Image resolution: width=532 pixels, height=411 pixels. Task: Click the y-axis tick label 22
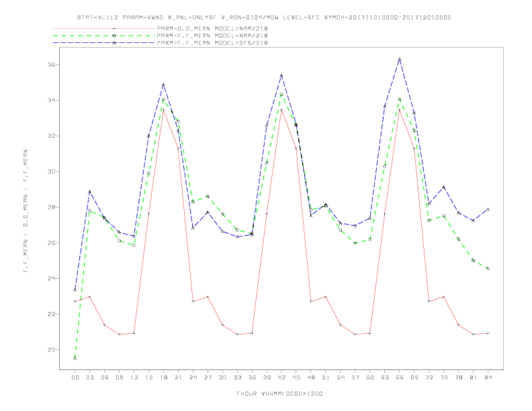[x=52, y=314]
